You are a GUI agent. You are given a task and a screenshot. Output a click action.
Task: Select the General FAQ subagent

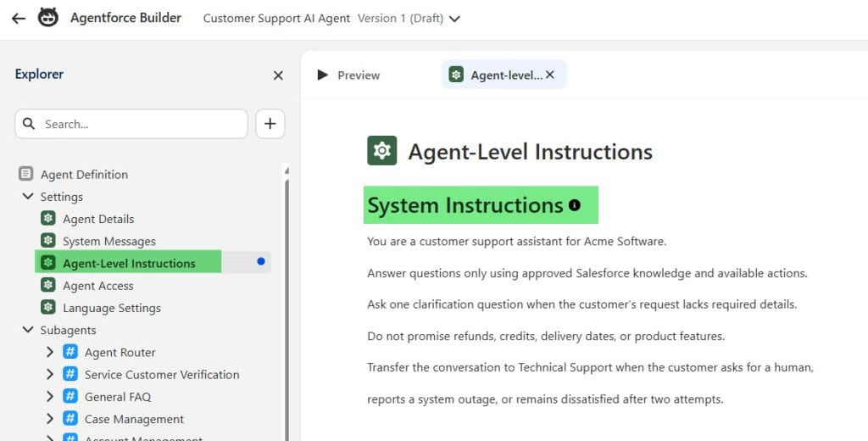coord(118,397)
